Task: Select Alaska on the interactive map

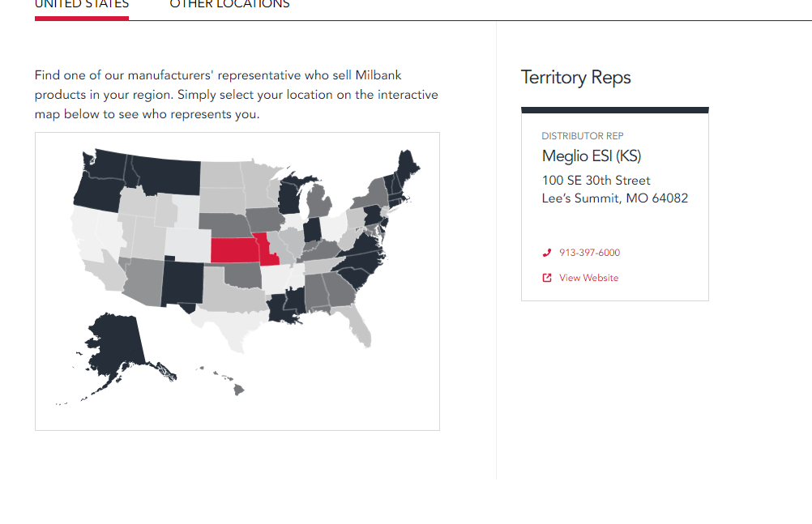Action: pos(117,347)
